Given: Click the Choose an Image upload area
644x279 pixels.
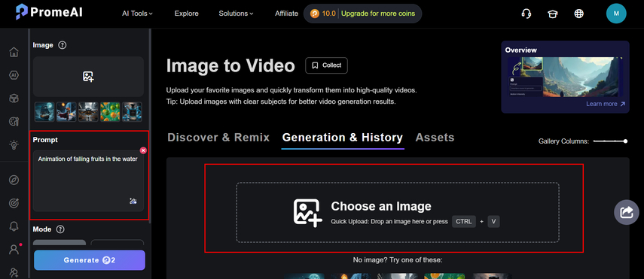Looking at the screenshot, I should pyautogui.click(x=397, y=213).
